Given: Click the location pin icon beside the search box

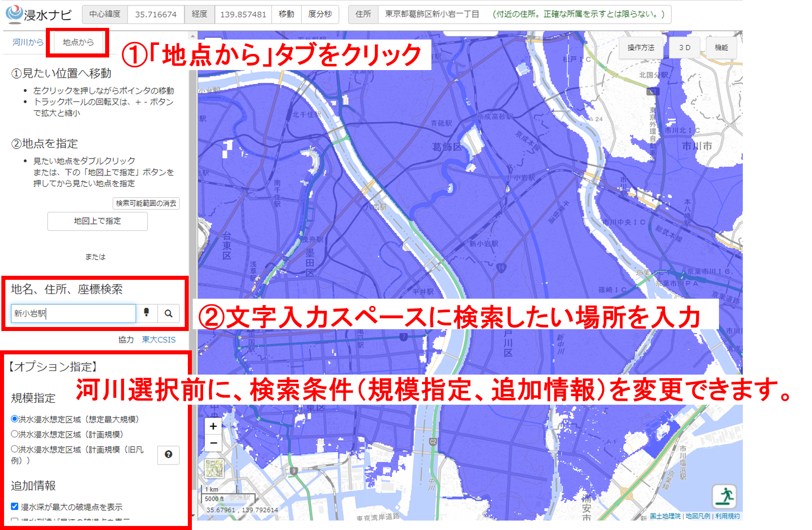Looking at the screenshot, I should point(146,313).
